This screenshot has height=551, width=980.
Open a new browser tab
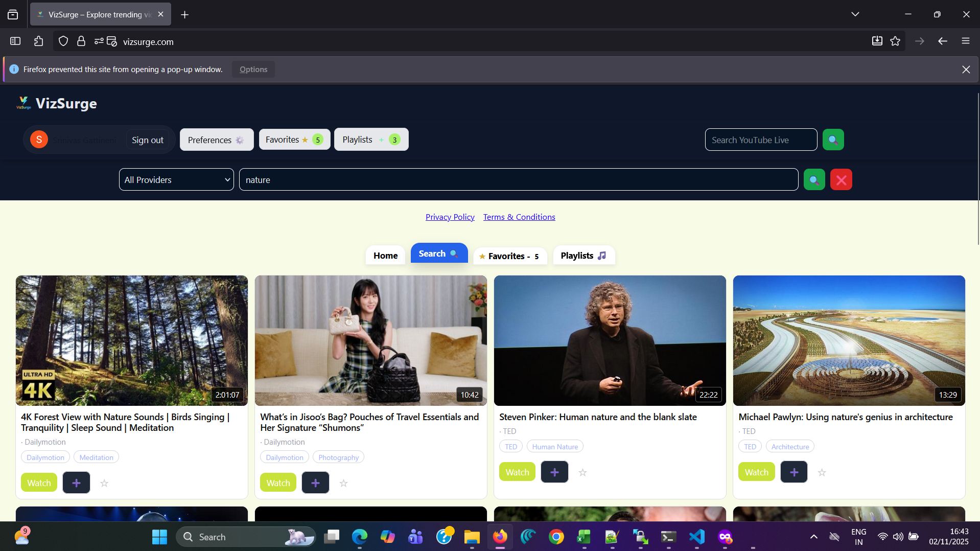(184, 14)
